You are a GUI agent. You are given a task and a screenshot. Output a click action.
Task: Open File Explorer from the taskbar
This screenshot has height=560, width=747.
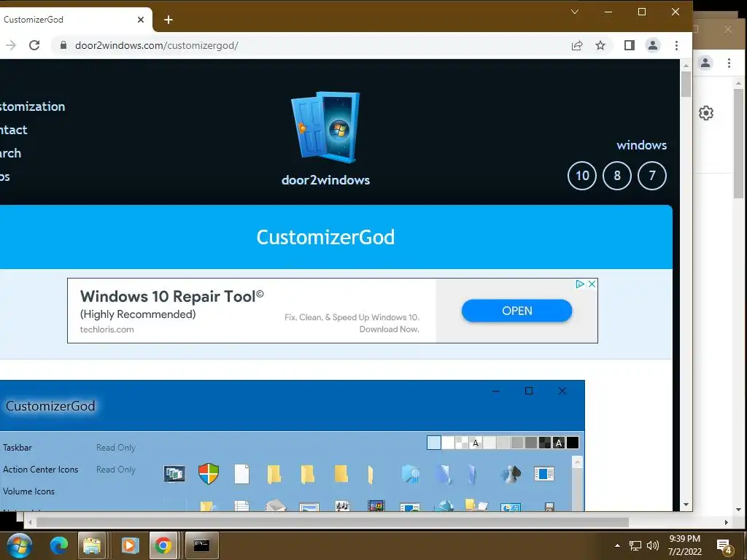(x=92, y=545)
